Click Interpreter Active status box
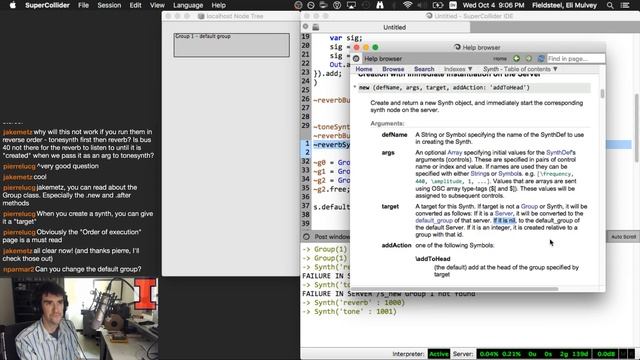 coord(438,354)
